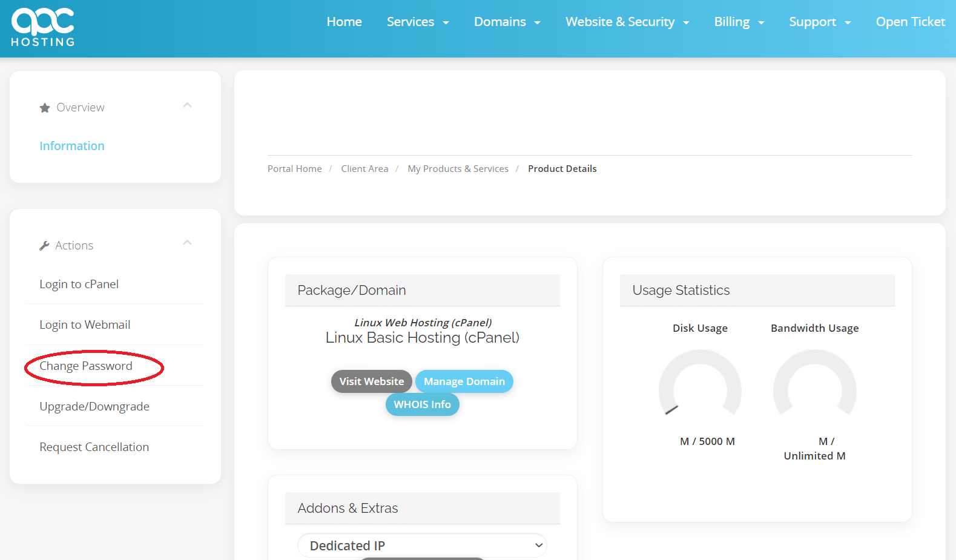
Task: Choose Change Password action
Action: tap(86, 366)
